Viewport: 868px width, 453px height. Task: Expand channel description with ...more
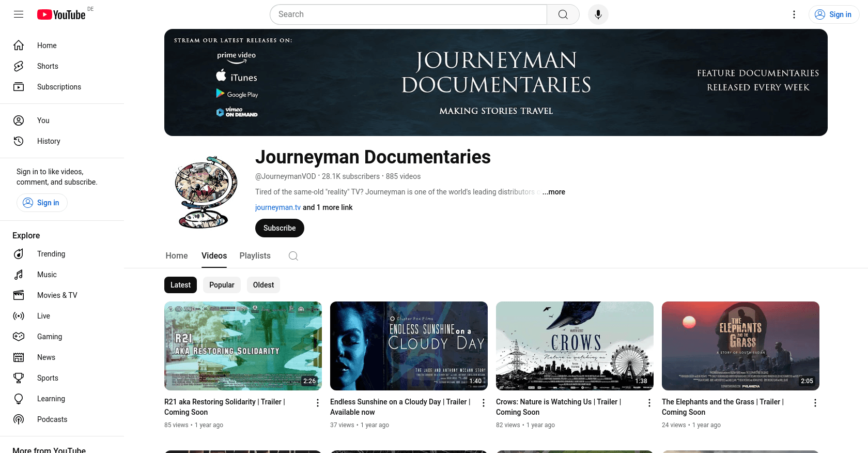(x=553, y=192)
